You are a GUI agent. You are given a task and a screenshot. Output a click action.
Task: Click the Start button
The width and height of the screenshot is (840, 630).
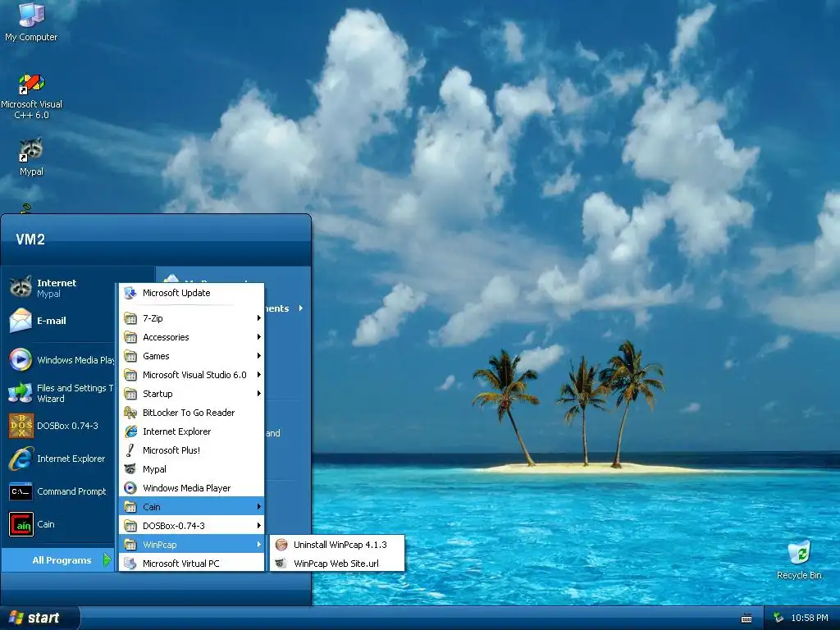[39, 619]
